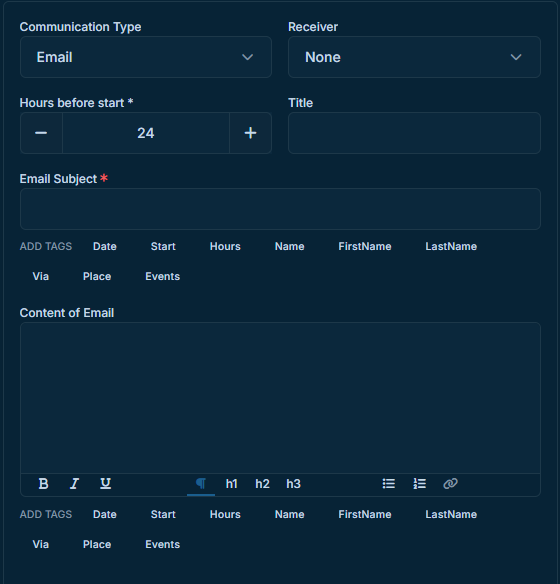Click inside the Content of Email area

tap(280, 398)
